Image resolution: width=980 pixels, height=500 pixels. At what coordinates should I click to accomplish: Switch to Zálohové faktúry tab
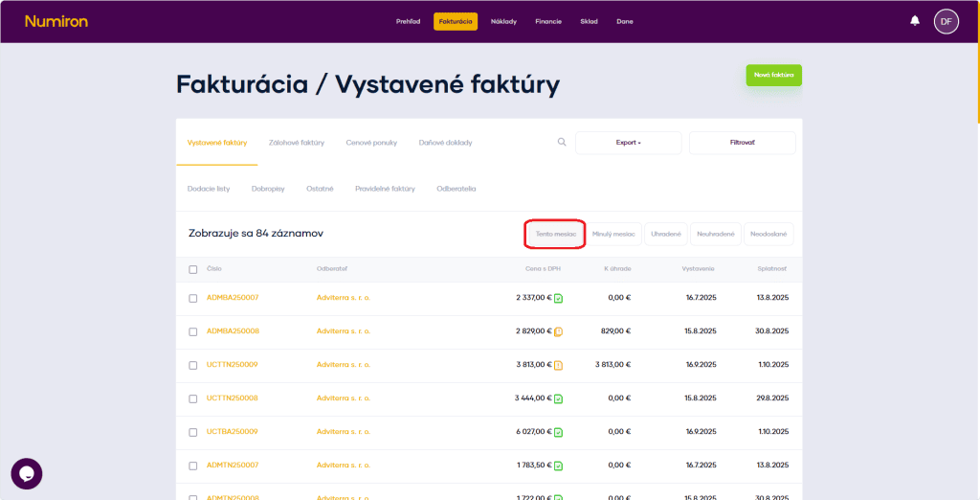point(297,143)
